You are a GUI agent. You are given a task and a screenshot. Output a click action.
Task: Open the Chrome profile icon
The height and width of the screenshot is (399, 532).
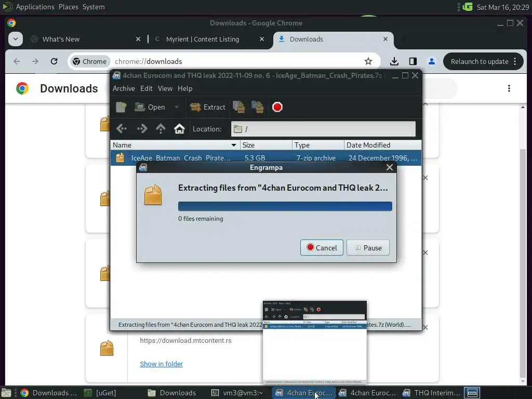432,61
